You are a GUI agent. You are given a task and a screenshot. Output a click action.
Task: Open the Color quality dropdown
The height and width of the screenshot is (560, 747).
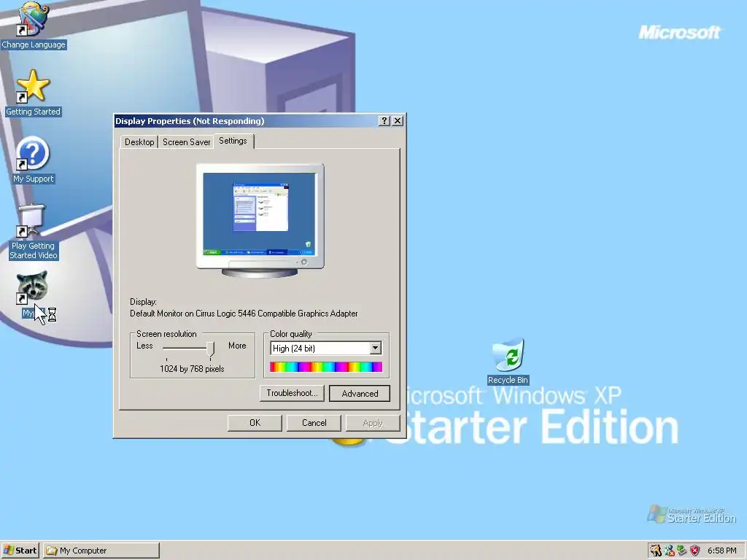coord(375,348)
